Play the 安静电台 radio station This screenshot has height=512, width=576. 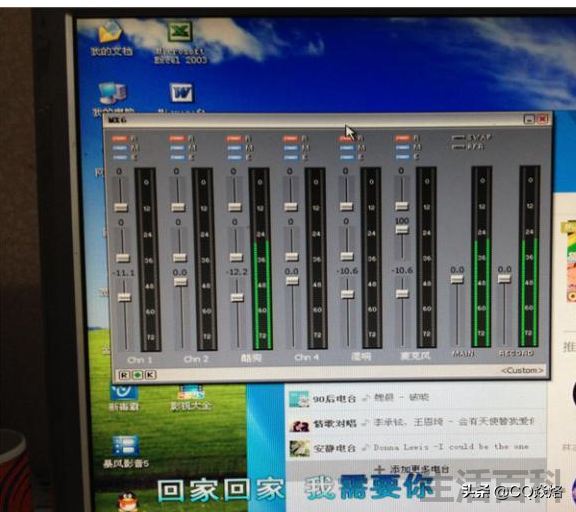coord(334,448)
